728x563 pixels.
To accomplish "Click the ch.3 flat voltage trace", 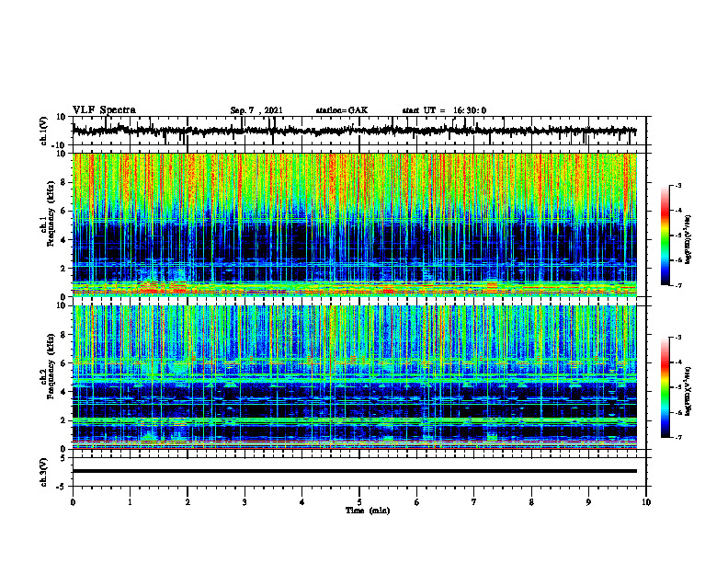I will (x=354, y=471).
